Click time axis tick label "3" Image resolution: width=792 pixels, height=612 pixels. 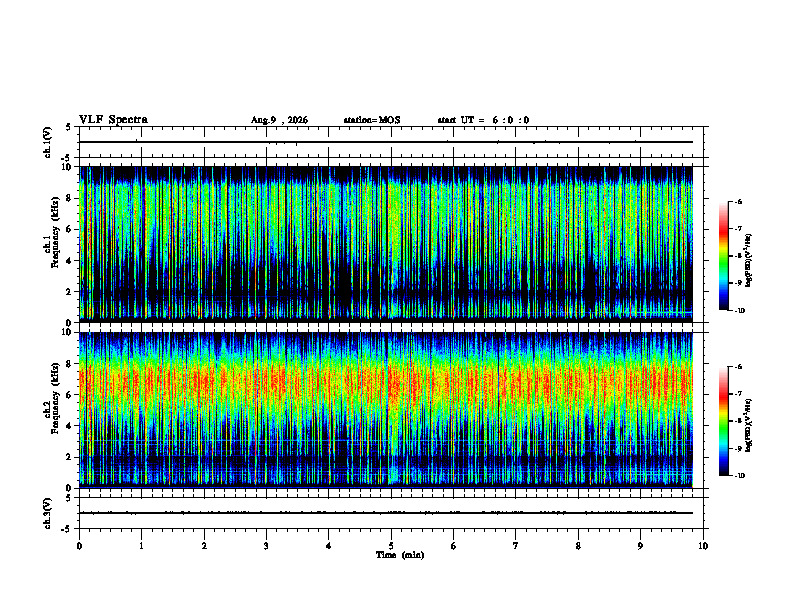click(266, 546)
